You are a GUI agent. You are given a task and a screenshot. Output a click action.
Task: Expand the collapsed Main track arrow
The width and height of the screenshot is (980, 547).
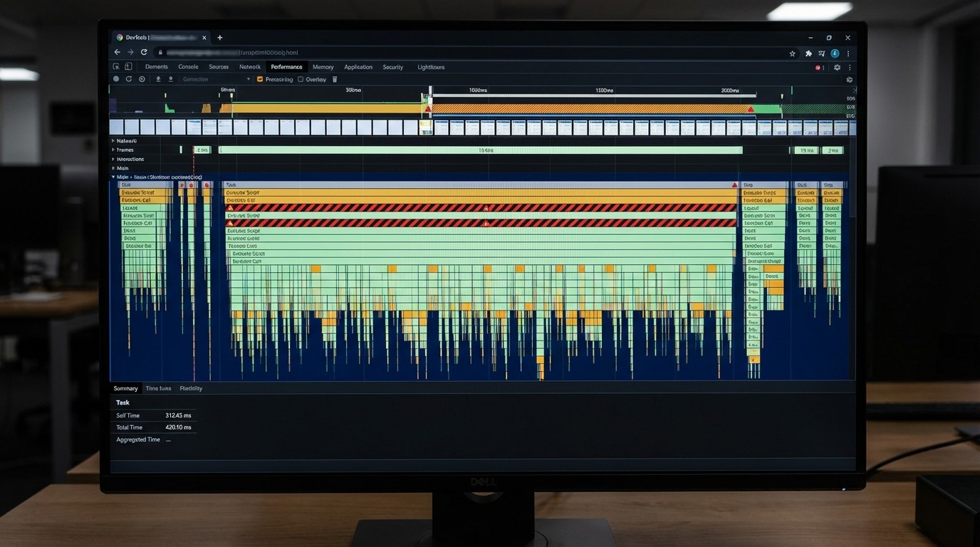(113, 169)
